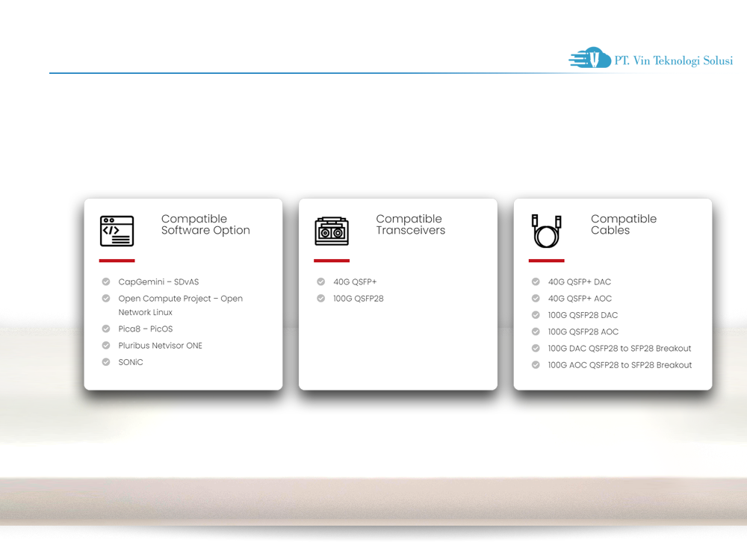747x560 pixels.
Task: Click the check icon beside 40G QSFP+ transceiver
Action: 321,281
